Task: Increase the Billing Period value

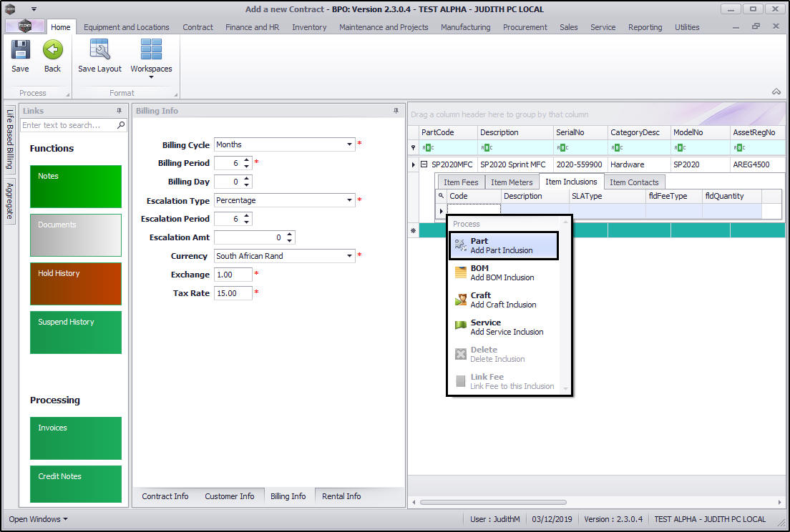Action: (246, 160)
